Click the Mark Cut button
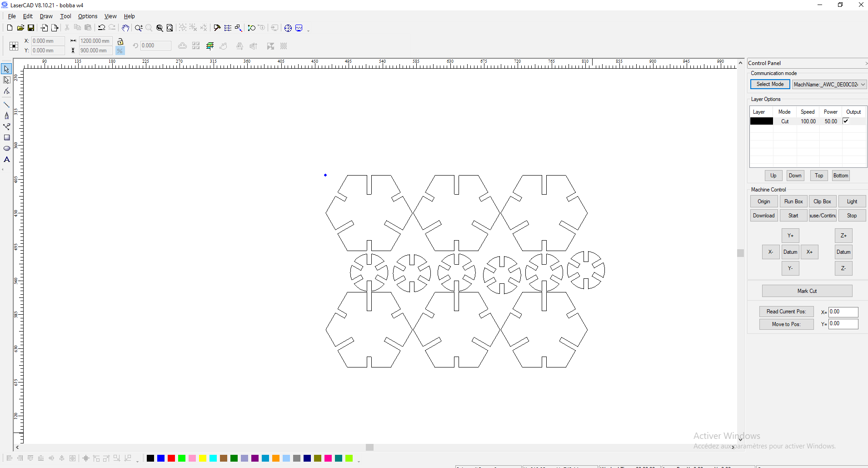Viewport: 868px width, 468px height. (x=807, y=291)
